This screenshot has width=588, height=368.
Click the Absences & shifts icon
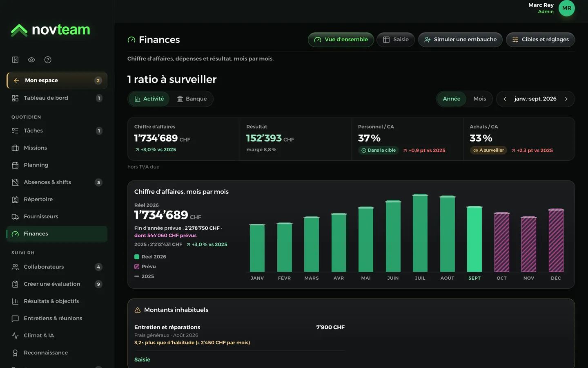point(15,182)
